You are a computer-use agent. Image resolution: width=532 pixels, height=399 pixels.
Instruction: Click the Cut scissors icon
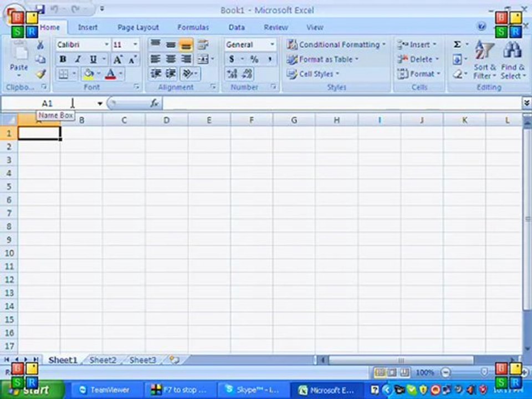(x=40, y=45)
